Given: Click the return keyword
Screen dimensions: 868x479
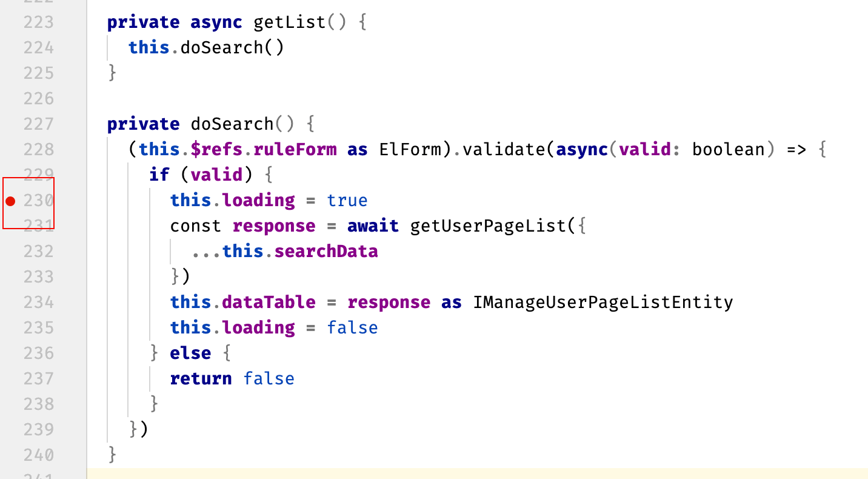Looking at the screenshot, I should coord(201,379).
